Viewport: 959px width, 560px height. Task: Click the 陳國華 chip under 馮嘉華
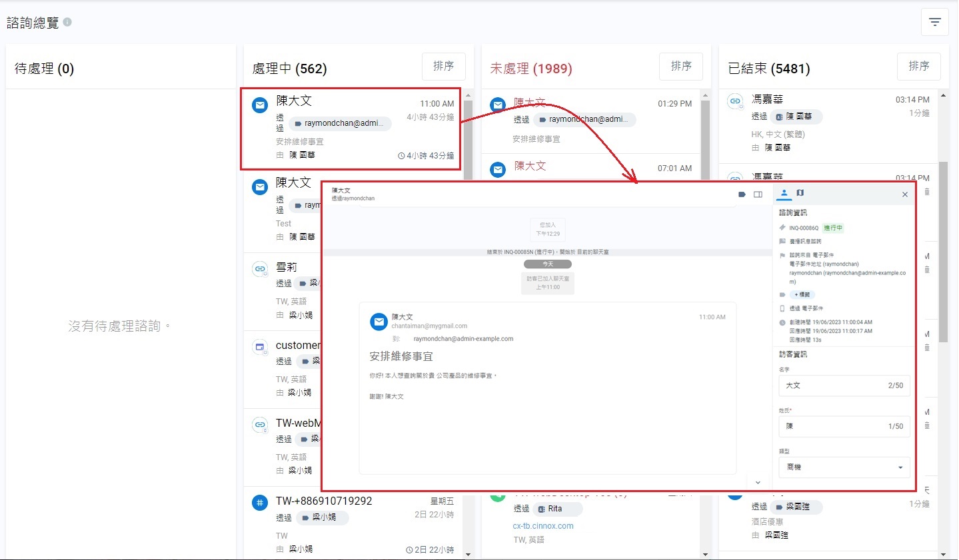[x=796, y=117]
